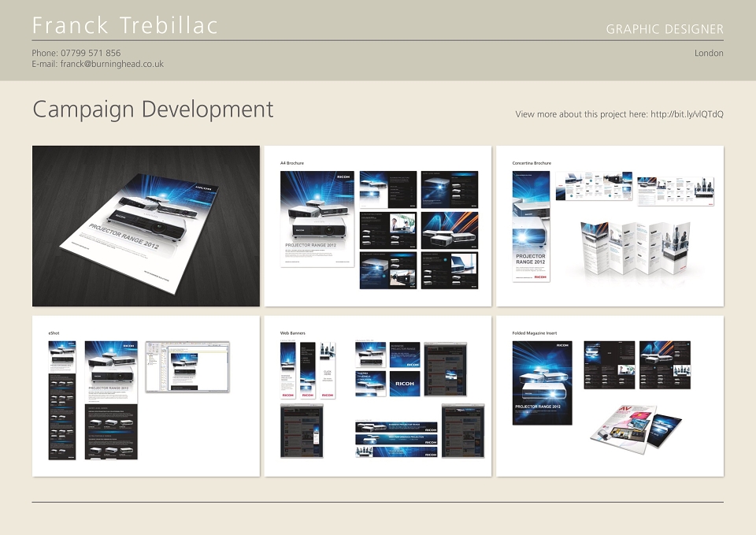Select the long narrow eShot layout
The width and height of the screenshot is (756, 535).
[62, 400]
